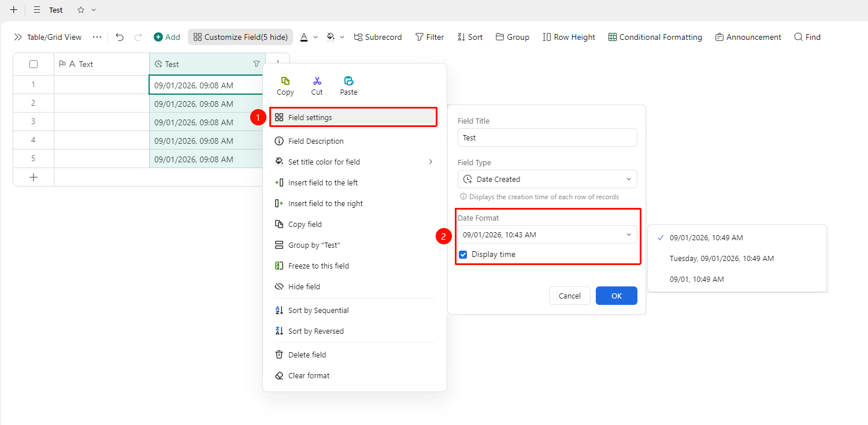The image size is (868, 425).
Task: Open Row Height options
Action: click(x=569, y=37)
